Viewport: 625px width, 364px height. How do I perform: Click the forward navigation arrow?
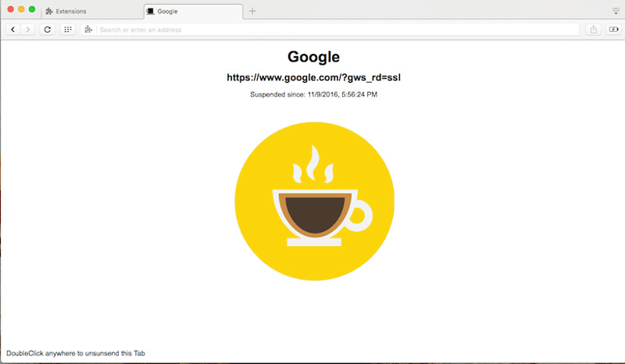coord(27,30)
